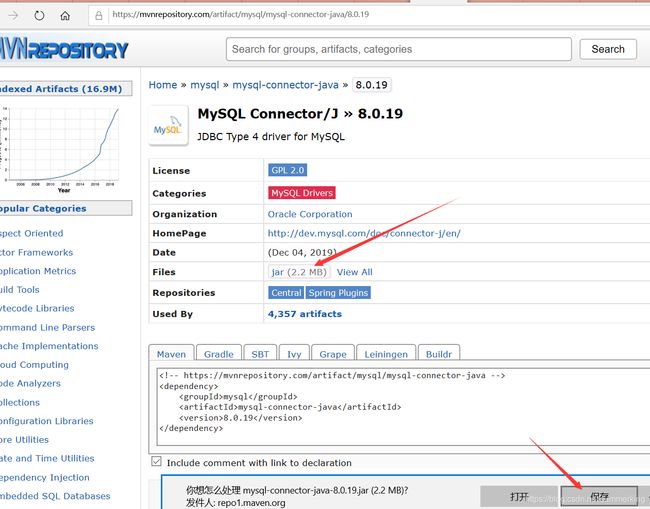Click the MySQL logo thumbnail
This screenshot has width=650, height=509.
tap(168, 125)
